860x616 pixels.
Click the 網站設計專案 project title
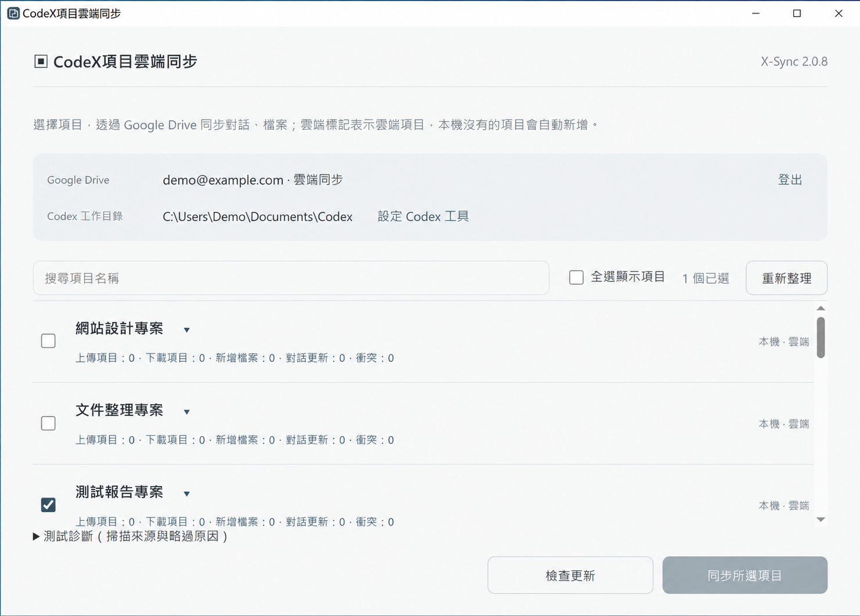120,329
